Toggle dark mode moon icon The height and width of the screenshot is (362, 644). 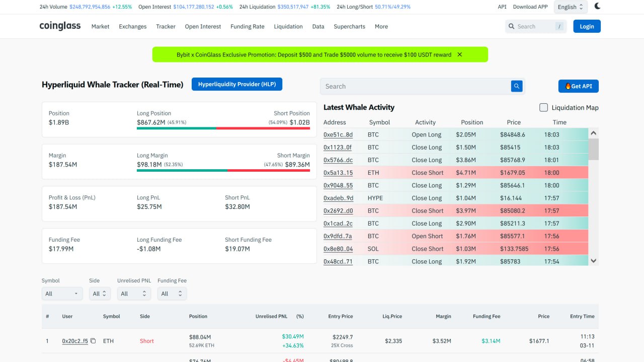coord(597,7)
